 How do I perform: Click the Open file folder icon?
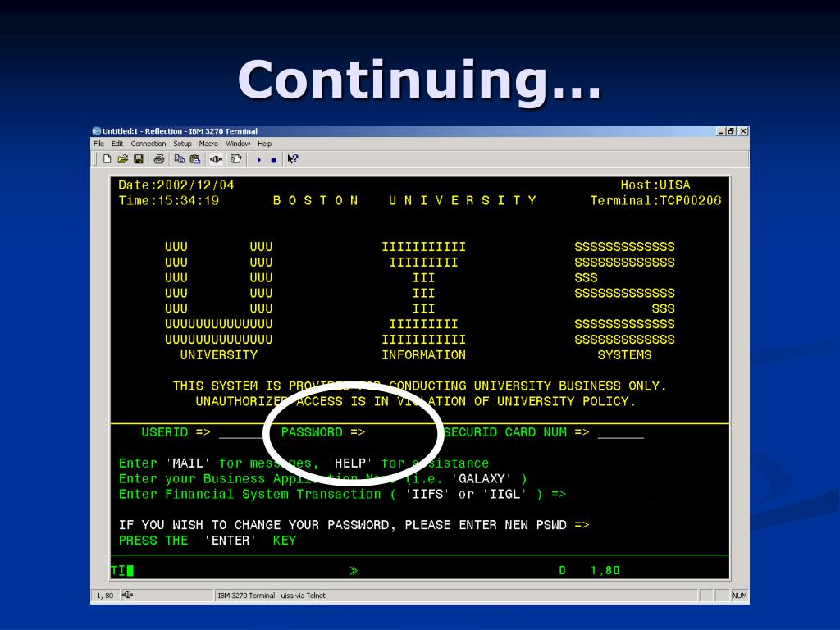click(123, 159)
